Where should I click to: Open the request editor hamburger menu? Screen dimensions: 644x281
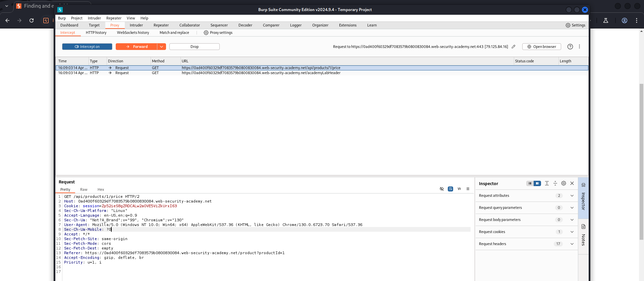pyautogui.click(x=468, y=189)
